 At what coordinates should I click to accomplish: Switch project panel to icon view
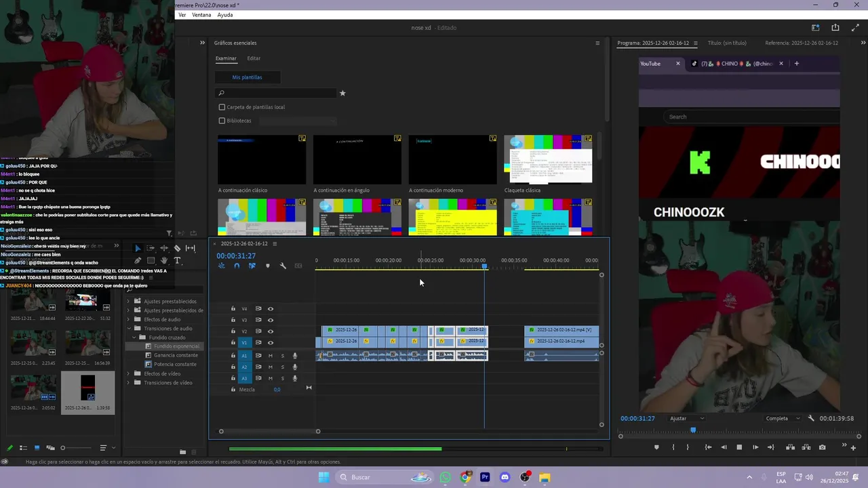pos(37,447)
